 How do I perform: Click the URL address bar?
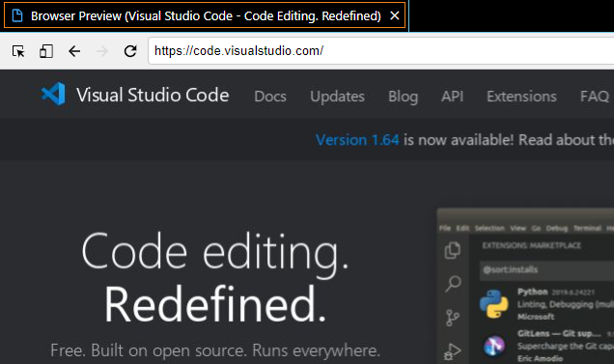click(380, 51)
